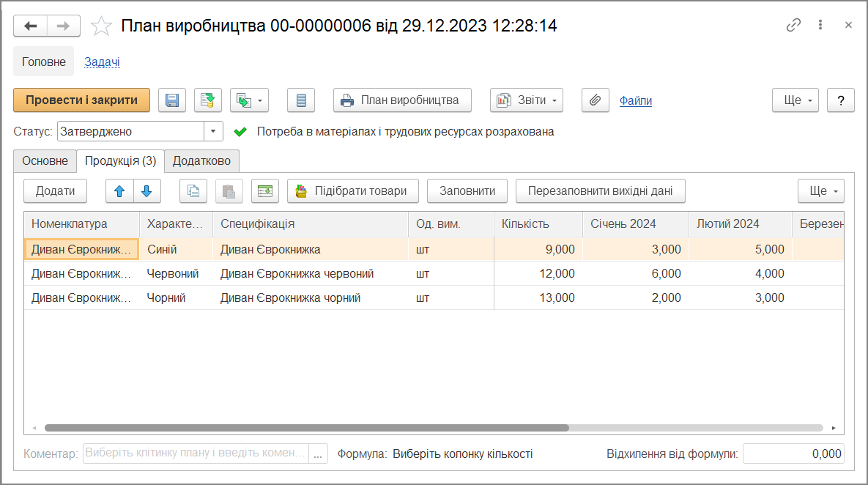Click the Провести і закрити button
This screenshot has height=485, width=868.
pyautogui.click(x=81, y=100)
